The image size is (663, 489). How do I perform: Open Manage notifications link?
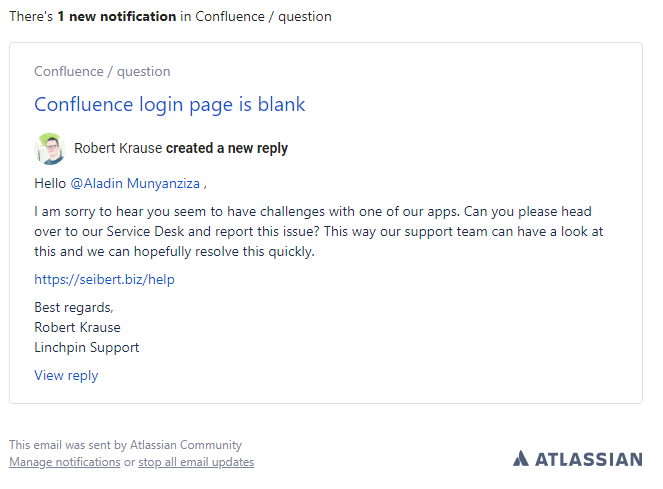click(64, 462)
